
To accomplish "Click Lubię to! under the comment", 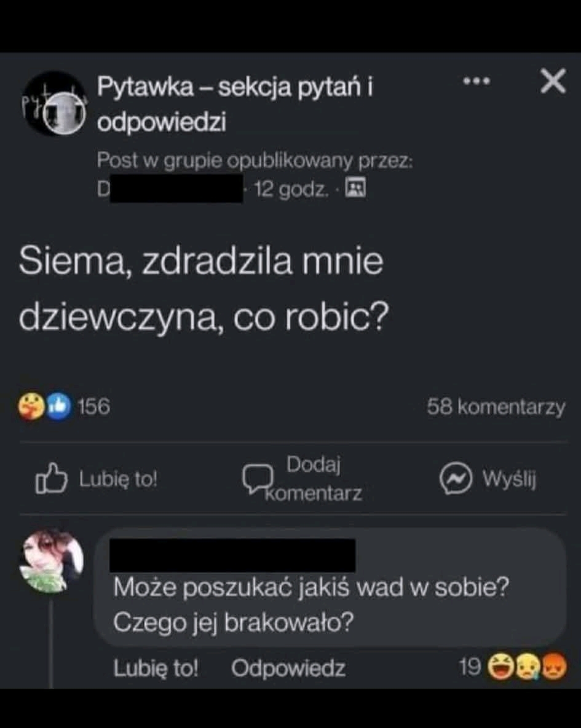I will tap(156, 668).
